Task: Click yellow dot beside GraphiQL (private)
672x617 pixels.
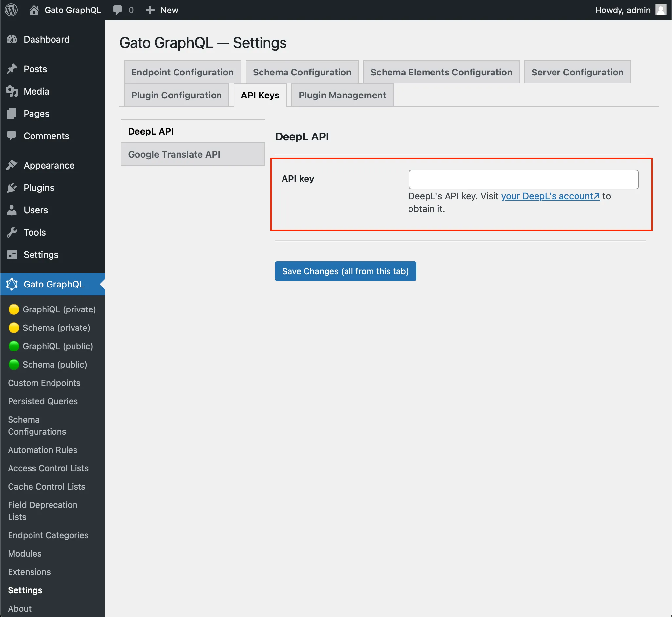Action: (x=14, y=309)
